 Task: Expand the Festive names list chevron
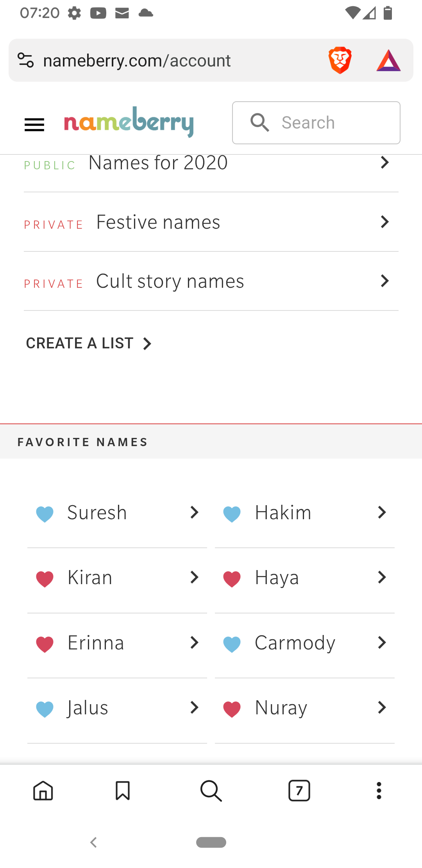pyautogui.click(x=385, y=222)
